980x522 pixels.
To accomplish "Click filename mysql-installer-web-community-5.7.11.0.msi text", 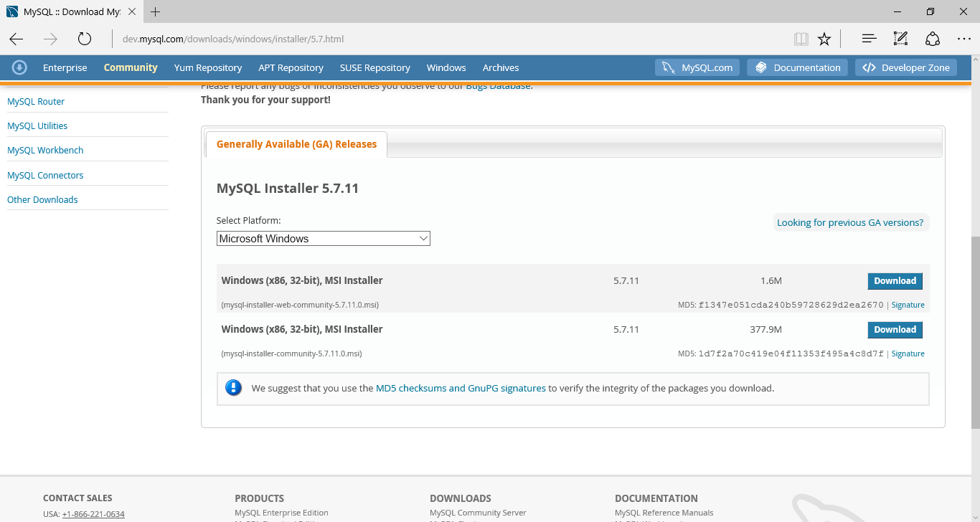I will point(300,305).
